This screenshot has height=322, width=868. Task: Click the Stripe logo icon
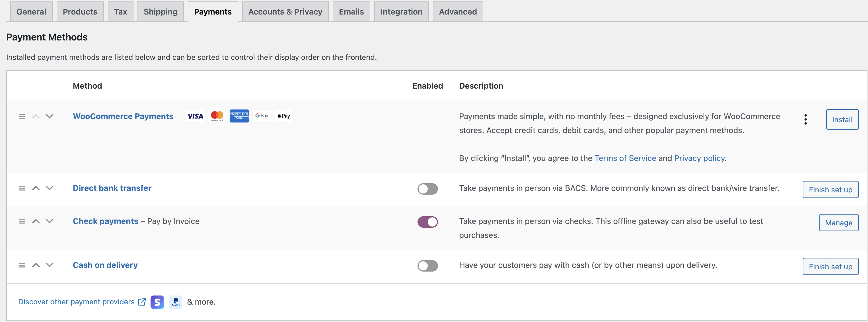click(x=157, y=302)
